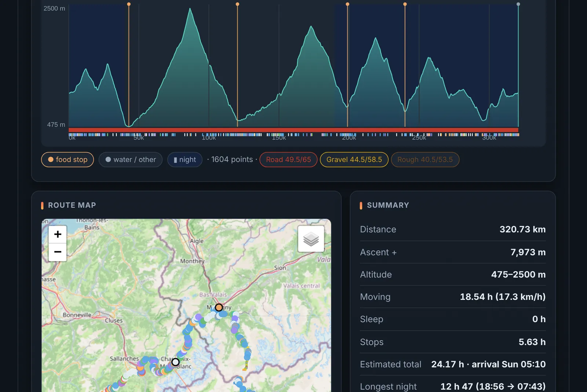The height and width of the screenshot is (392, 587).
Task: Click the grey finish marker at chart end
Action: click(518, 4)
